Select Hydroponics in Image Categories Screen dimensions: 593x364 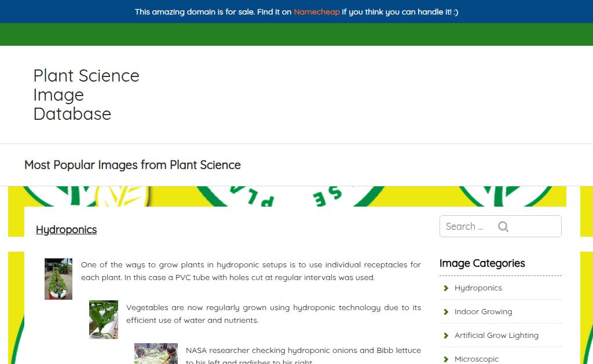click(478, 288)
